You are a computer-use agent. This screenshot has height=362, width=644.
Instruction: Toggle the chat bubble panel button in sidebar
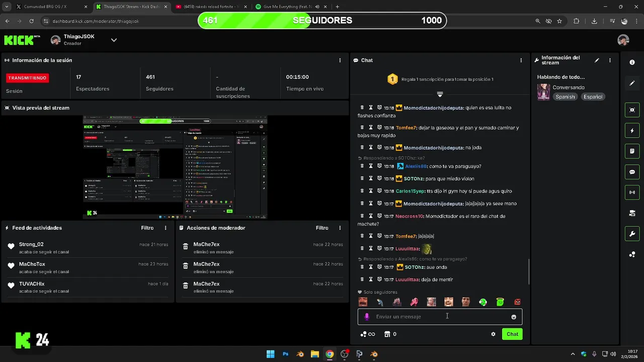click(x=632, y=172)
